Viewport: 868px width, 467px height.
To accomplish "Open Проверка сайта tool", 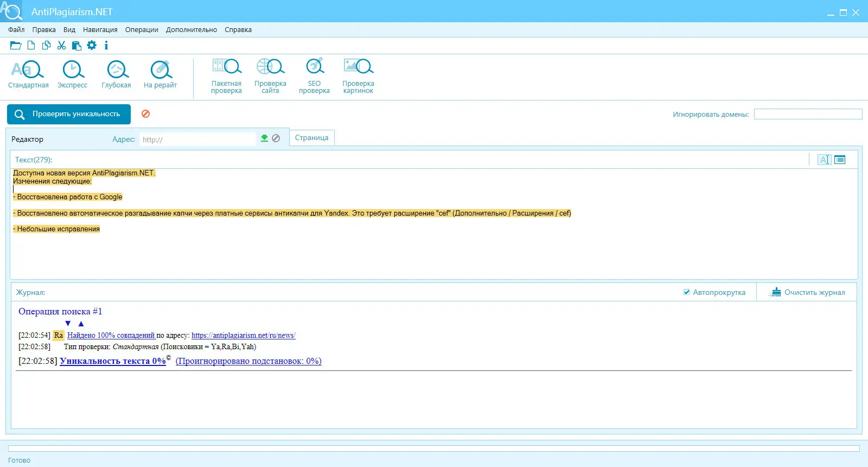I will pos(270,76).
